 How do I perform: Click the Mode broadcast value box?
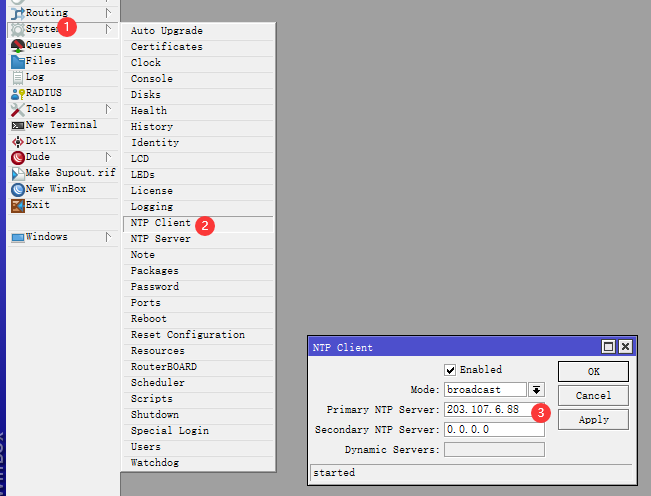[x=485, y=390]
